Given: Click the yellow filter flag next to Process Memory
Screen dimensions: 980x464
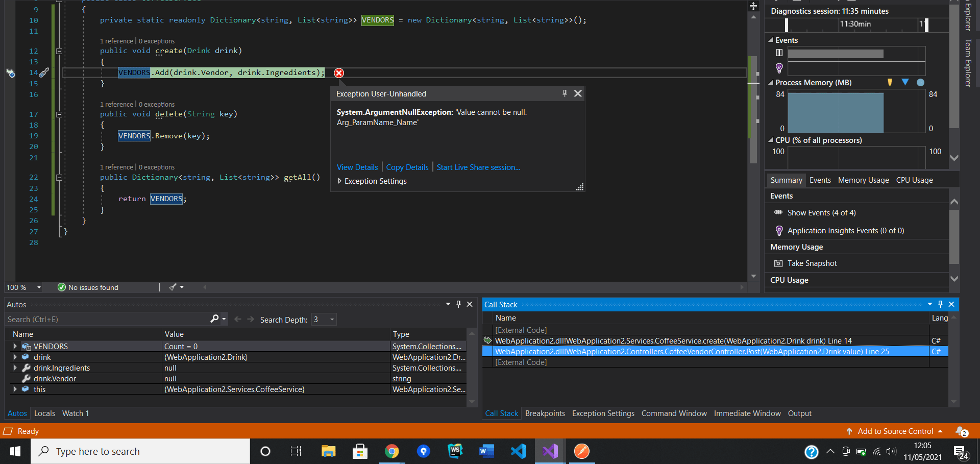Looking at the screenshot, I should [x=889, y=82].
